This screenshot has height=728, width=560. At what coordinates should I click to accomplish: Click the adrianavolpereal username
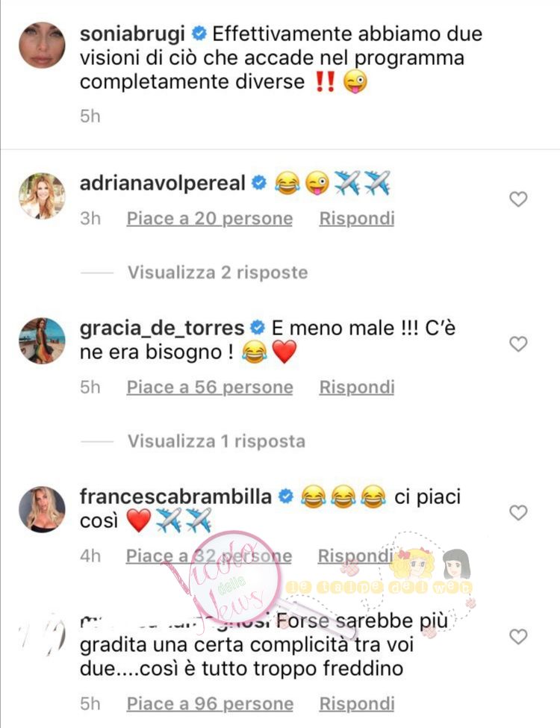coord(163,183)
